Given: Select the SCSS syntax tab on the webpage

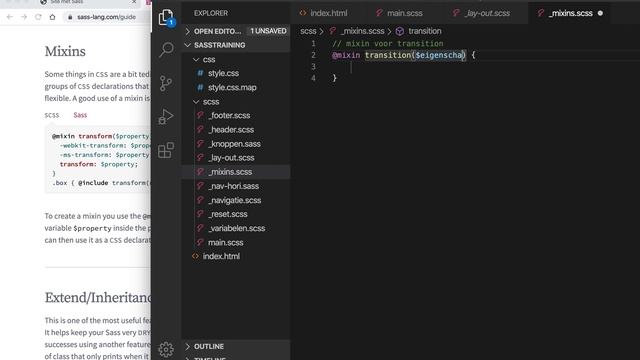Looking at the screenshot, I should [52, 115].
